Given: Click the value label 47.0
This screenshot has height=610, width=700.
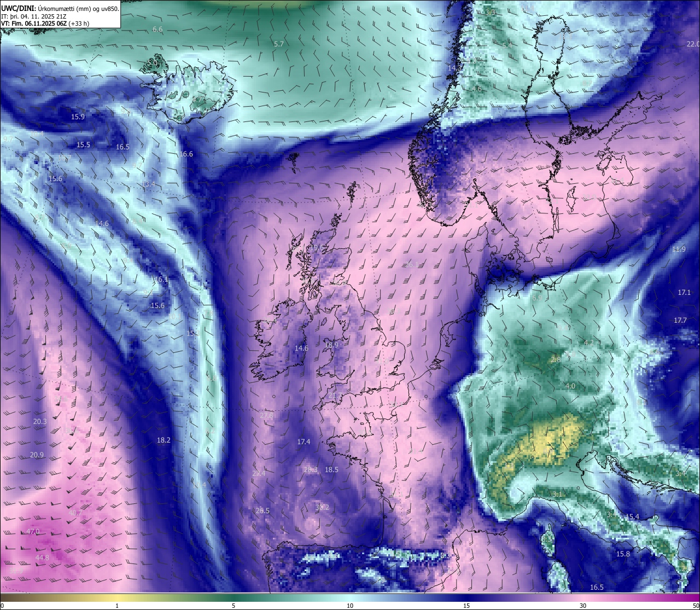Looking at the screenshot, I should pos(33,532).
